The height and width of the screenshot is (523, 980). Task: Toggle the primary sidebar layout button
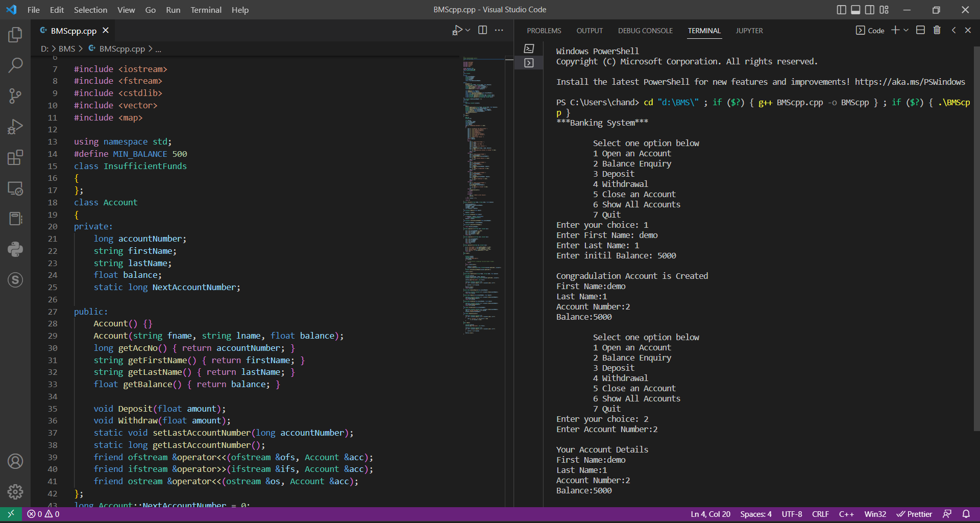(x=841, y=10)
